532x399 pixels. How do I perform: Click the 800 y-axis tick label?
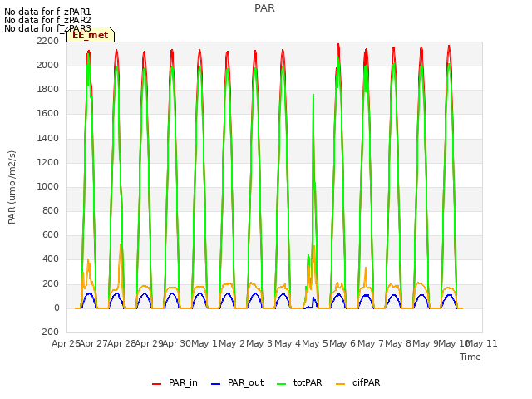pos(51,210)
